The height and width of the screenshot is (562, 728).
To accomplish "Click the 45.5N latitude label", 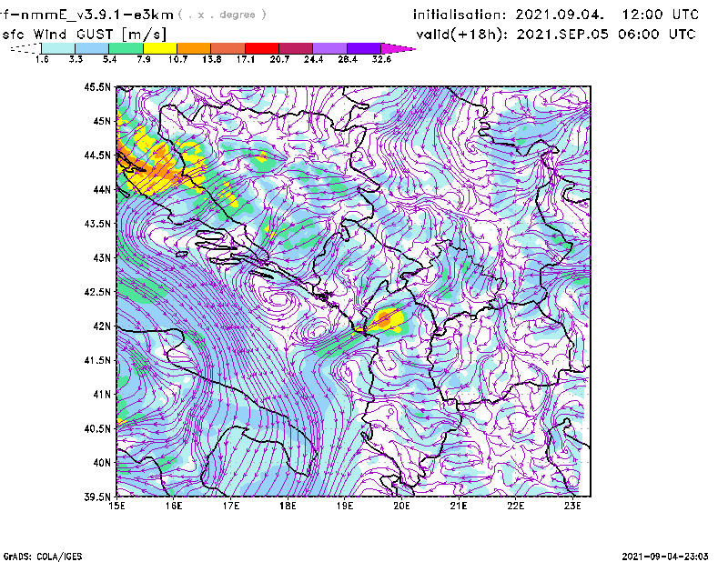I will point(97,86).
